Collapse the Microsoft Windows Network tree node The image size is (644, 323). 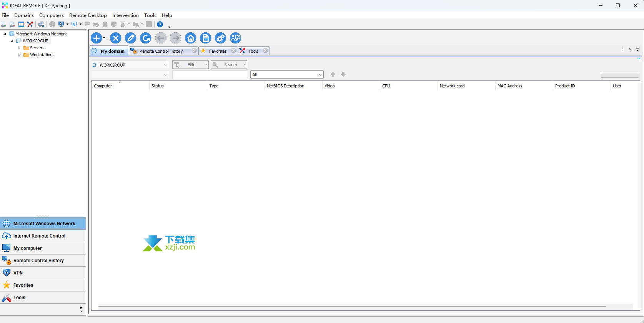[x=5, y=34]
